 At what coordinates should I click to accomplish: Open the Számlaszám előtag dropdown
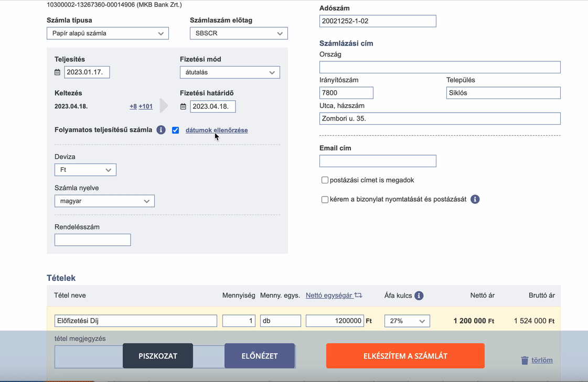click(x=239, y=34)
